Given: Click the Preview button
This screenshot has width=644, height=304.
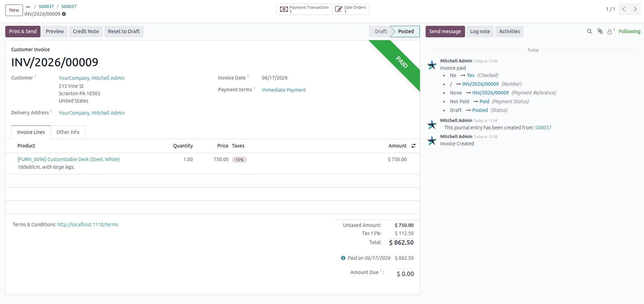Looking at the screenshot, I should click(x=55, y=31).
